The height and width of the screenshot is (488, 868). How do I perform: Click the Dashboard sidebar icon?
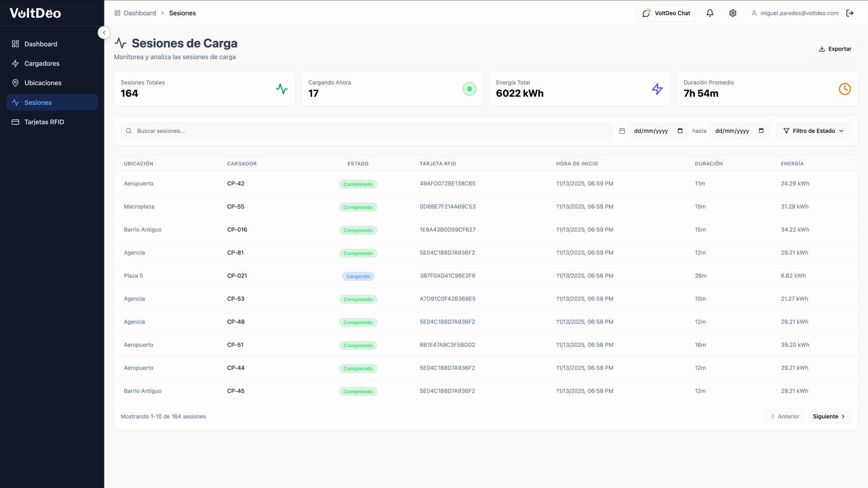[x=15, y=44]
